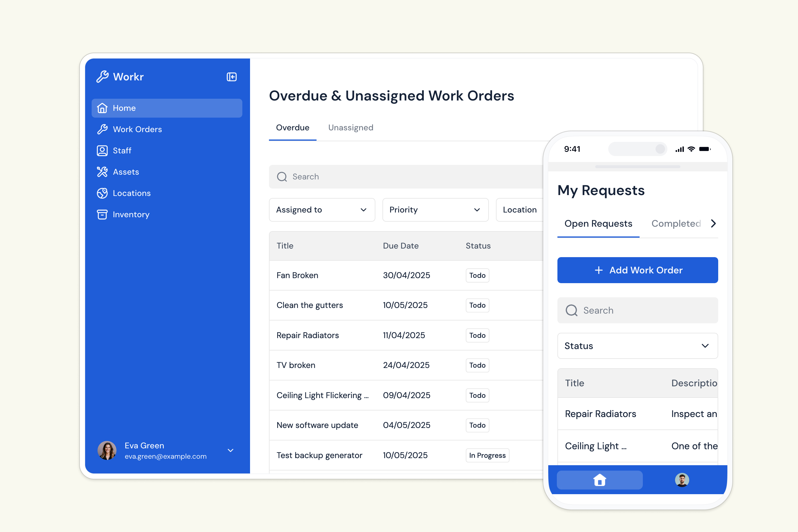The image size is (798, 532).
Task: Select the Completed tab on phone
Action: (x=676, y=224)
